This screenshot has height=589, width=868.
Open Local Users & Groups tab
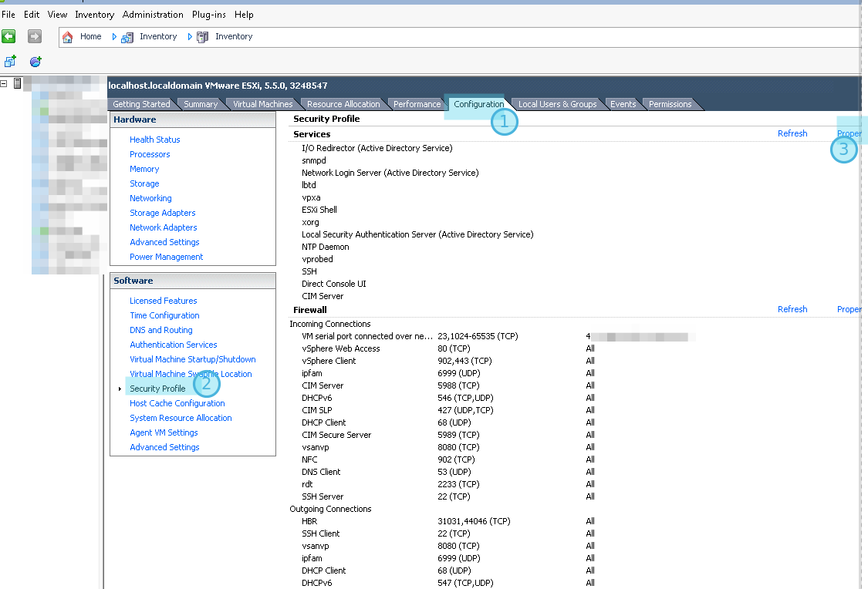(x=557, y=104)
